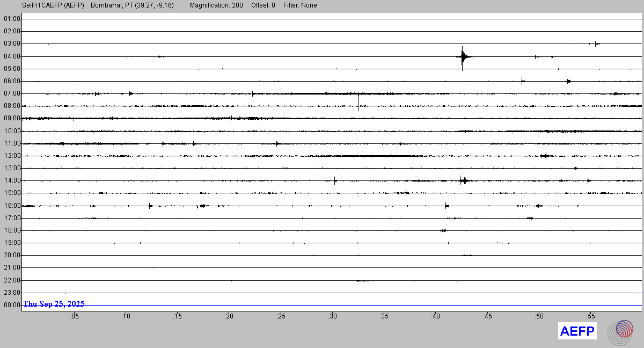Click the :30 minute axis label
This screenshot has width=644, height=348.
coord(332,316)
